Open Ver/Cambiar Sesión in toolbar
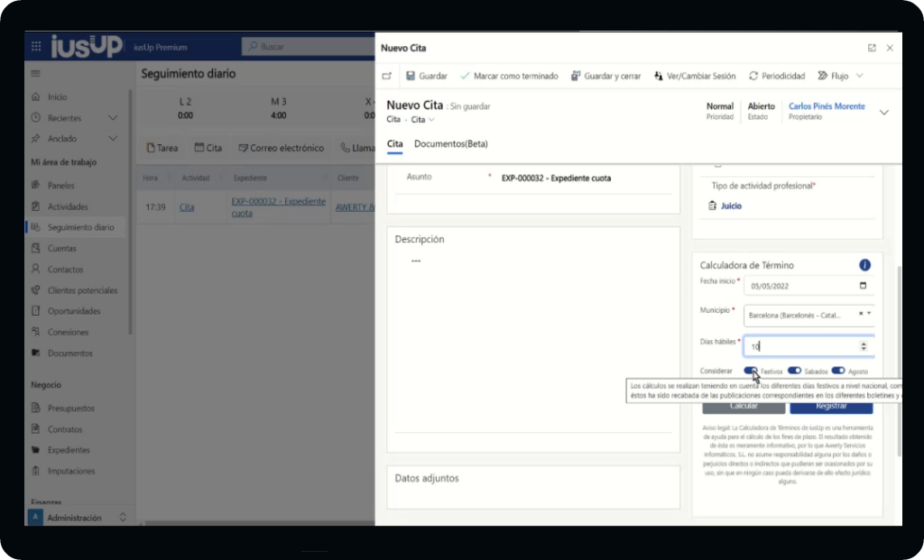Image resolution: width=924 pixels, height=560 pixels. [x=658, y=76]
